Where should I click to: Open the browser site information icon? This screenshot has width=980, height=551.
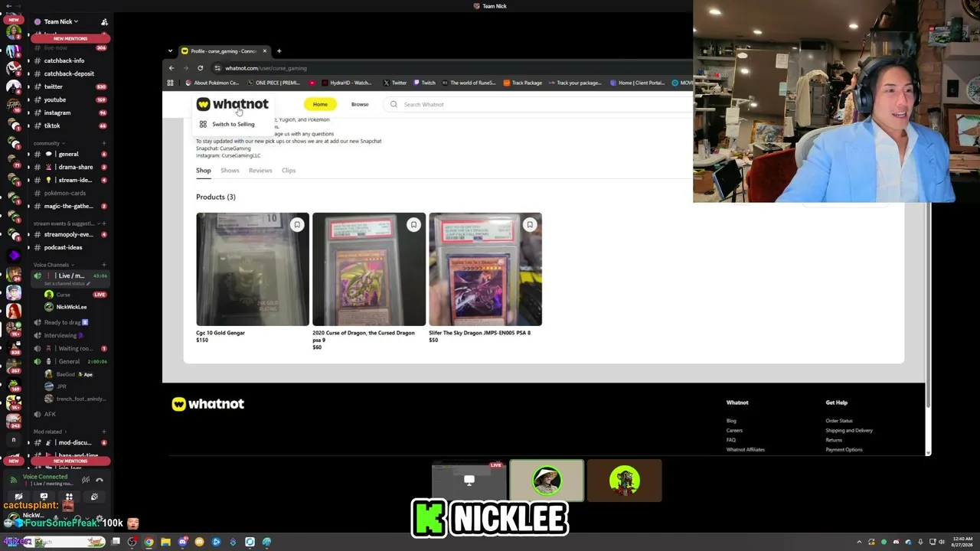[217, 68]
